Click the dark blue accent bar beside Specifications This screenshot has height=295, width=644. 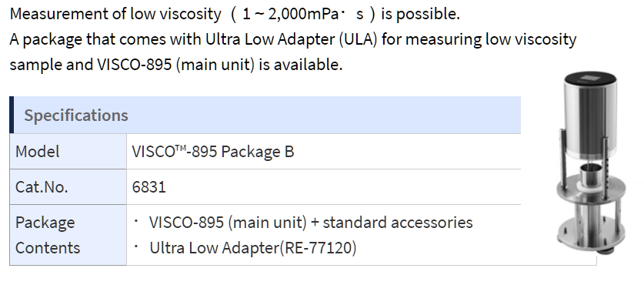pos(12,115)
